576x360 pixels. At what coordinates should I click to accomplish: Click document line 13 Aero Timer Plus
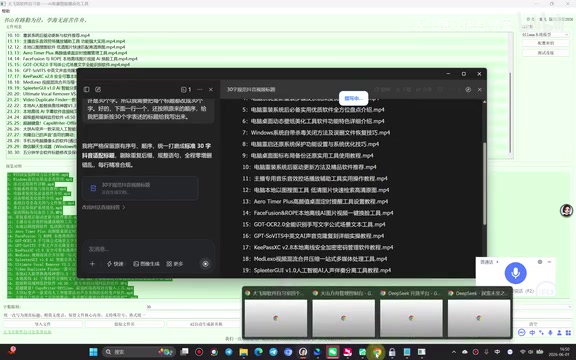(315, 201)
